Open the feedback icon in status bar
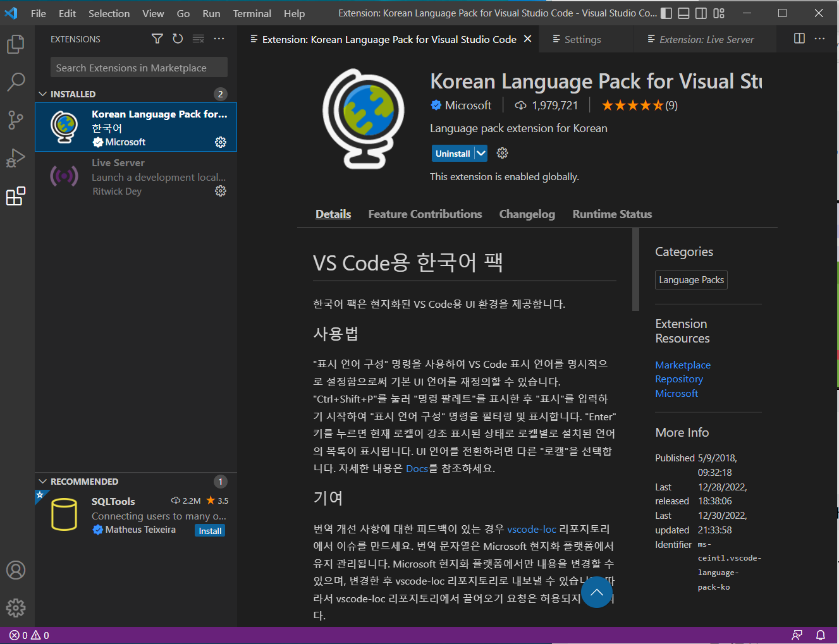This screenshot has width=839, height=644. coord(797,635)
